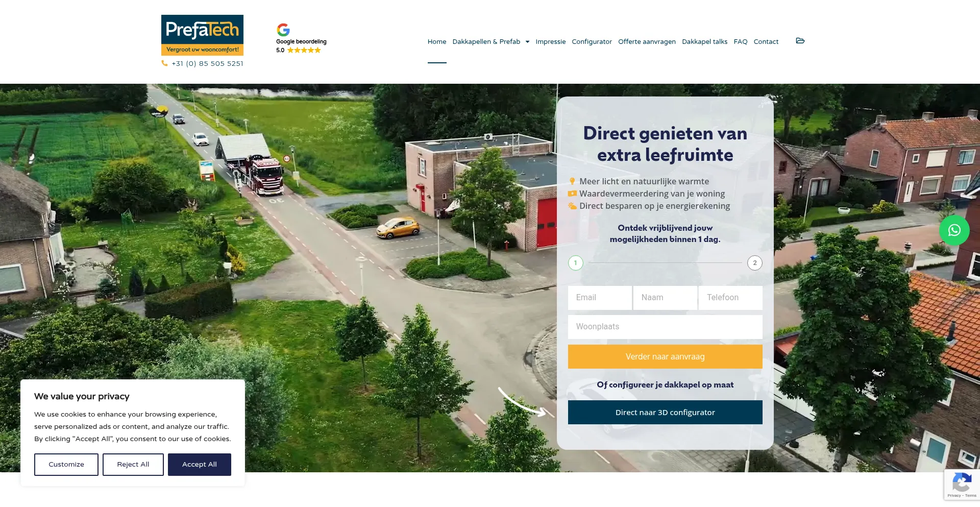Go to the Home menu item

click(437, 42)
